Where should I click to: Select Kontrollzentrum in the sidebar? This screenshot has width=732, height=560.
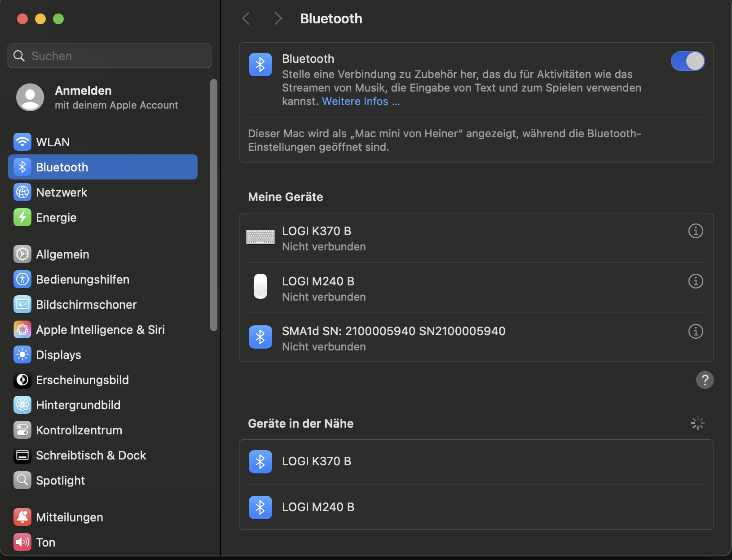pos(79,430)
